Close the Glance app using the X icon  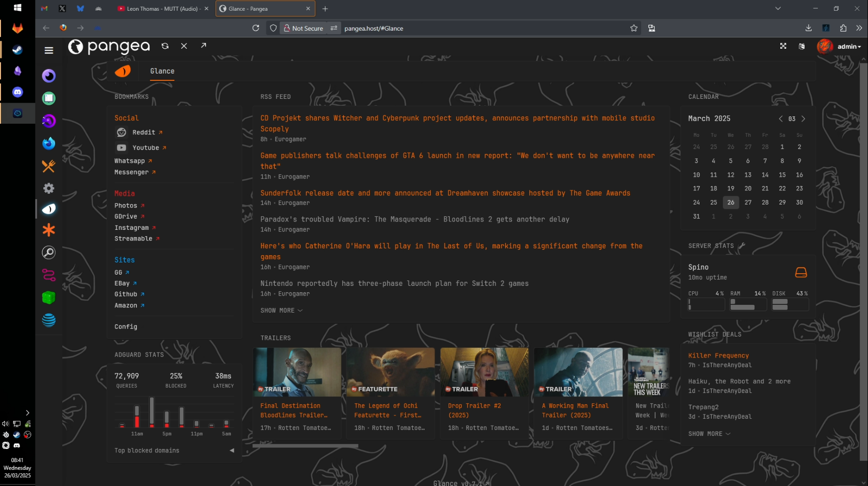tap(184, 46)
